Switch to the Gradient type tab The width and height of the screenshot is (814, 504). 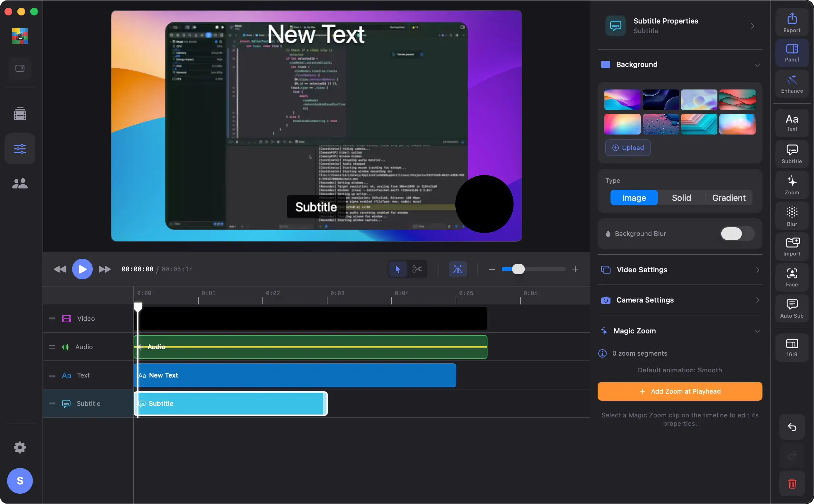click(x=729, y=198)
